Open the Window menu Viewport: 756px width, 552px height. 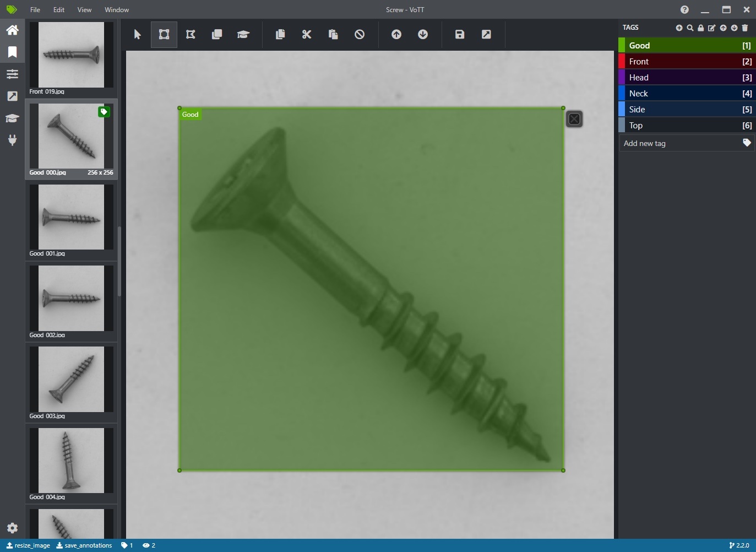[117, 9]
